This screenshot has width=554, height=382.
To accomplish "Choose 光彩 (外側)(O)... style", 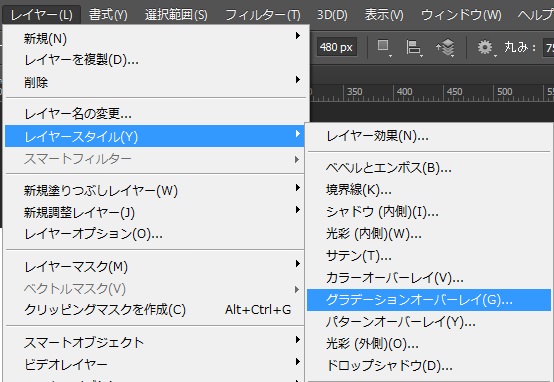I will point(429,344).
